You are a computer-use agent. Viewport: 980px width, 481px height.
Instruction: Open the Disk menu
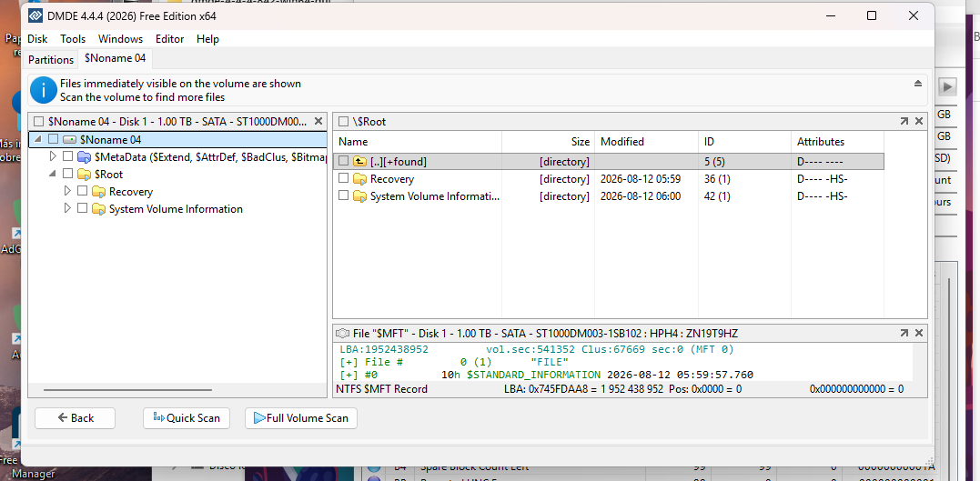[37, 39]
